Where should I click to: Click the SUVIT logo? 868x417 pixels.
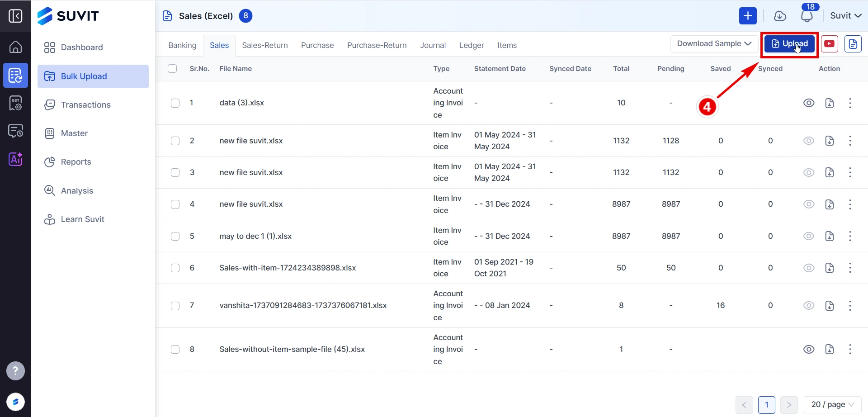click(x=68, y=16)
